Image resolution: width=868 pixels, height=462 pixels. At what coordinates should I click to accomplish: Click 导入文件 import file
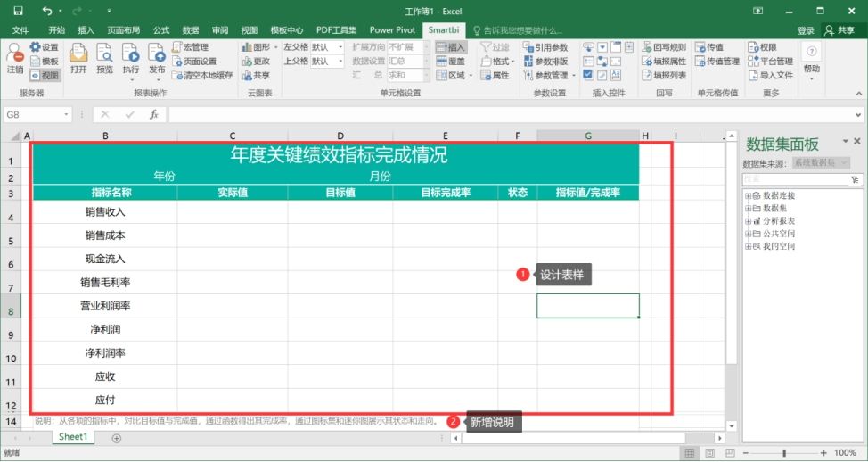771,75
